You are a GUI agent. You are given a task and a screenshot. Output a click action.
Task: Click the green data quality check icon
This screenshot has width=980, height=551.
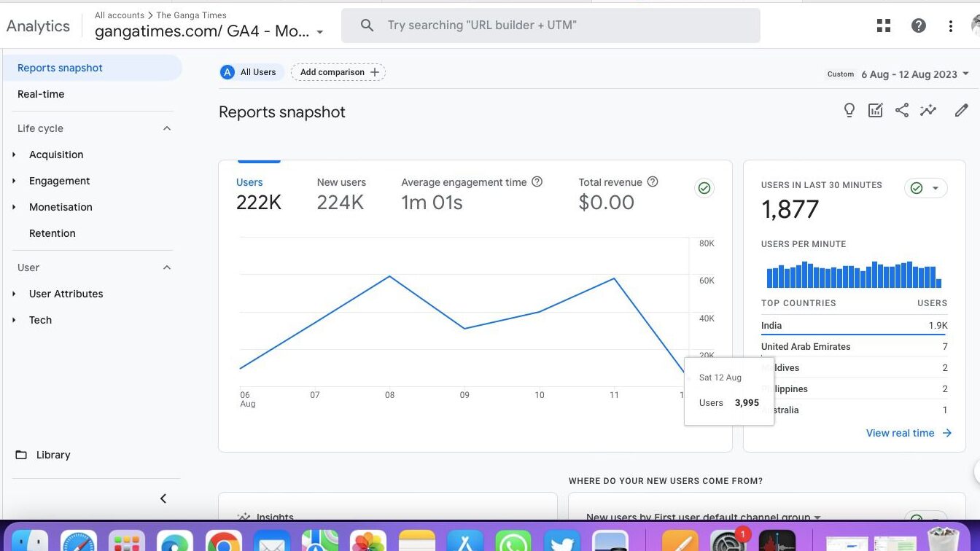pyautogui.click(x=704, y=188)
